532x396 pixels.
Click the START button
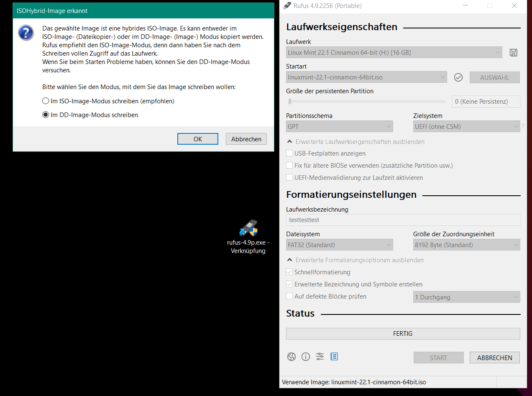pos(438,358)
